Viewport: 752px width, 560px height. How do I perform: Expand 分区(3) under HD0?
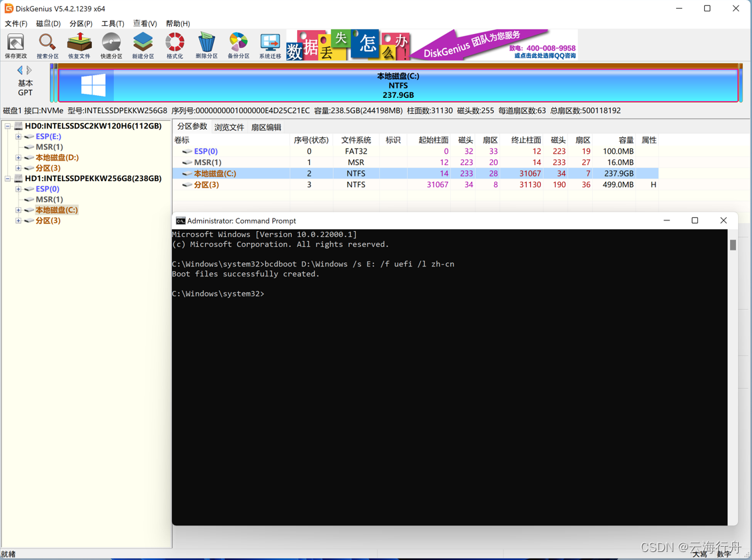[x=18, y=168]
